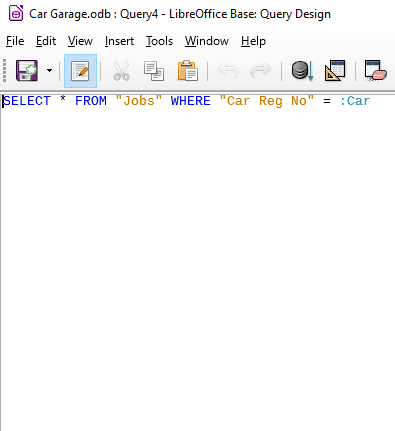
Task: Click the Cut scissors icon
Action: [x=121, y=71]
